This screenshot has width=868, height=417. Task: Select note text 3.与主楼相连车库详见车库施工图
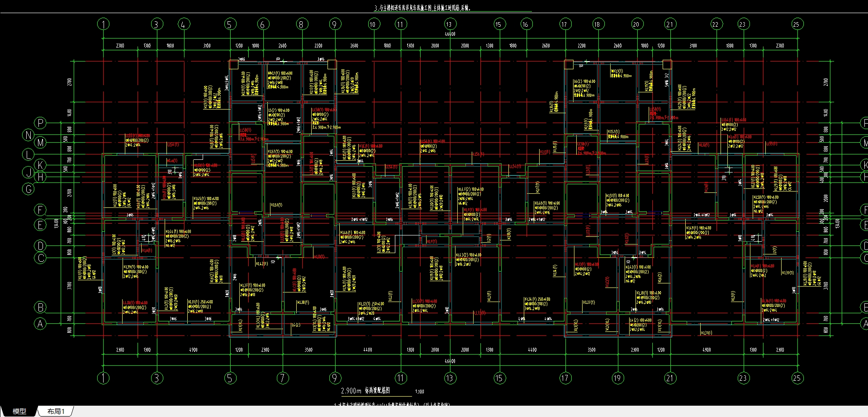click(403, 8)
